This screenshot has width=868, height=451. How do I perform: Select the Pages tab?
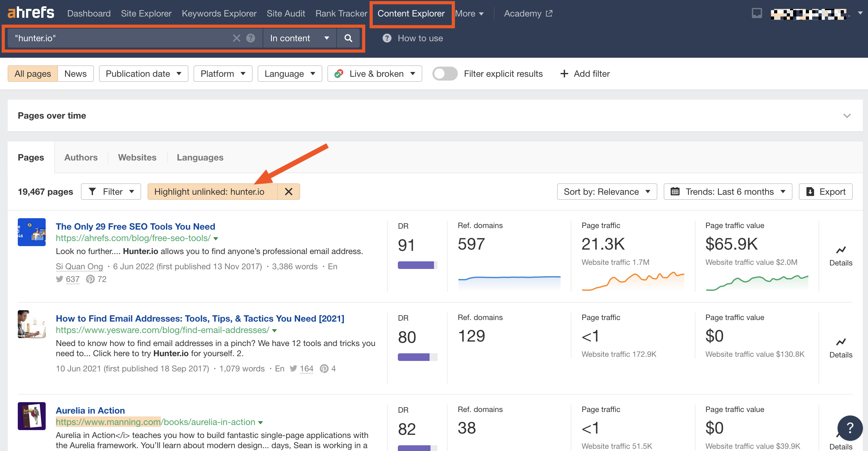[31, 157]
